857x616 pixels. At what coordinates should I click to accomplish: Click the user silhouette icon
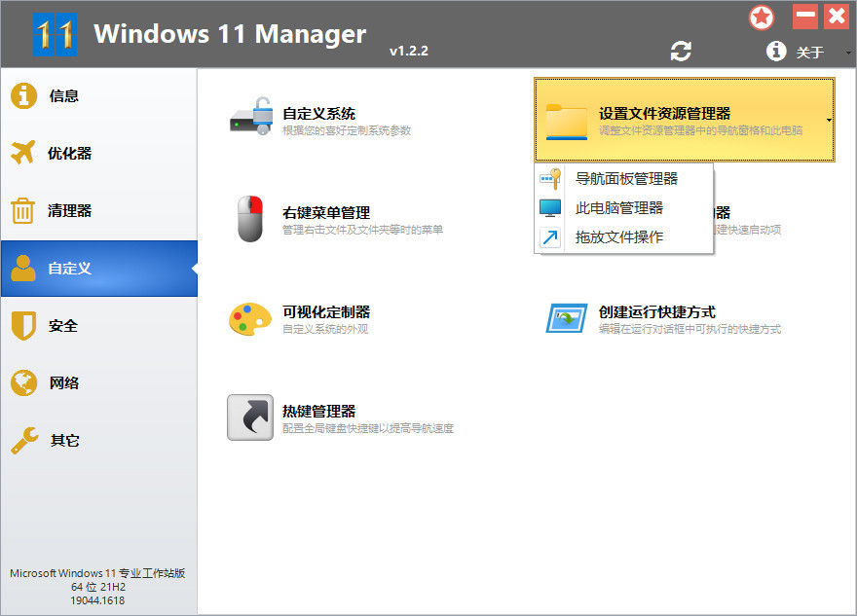click(23, 269)
